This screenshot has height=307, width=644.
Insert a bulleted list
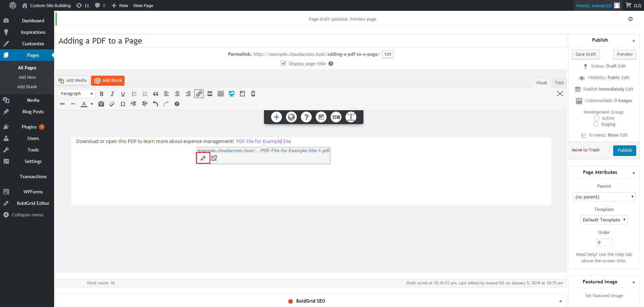pos(134,94)
